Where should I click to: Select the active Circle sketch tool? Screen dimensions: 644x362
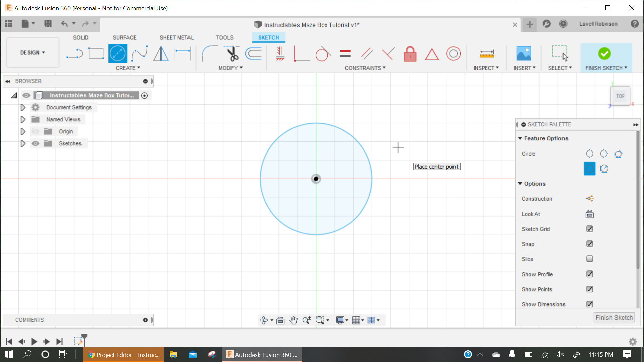(118, 54)
